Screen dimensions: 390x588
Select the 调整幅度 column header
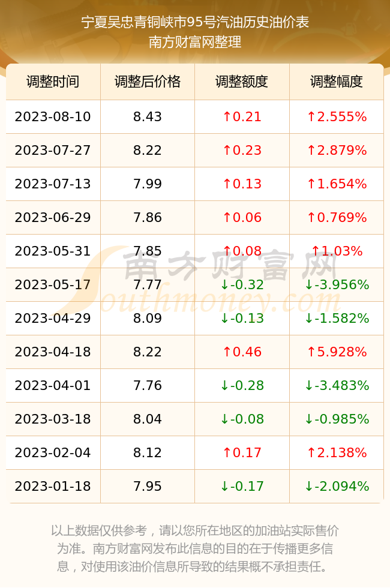[x=337, y=82]
